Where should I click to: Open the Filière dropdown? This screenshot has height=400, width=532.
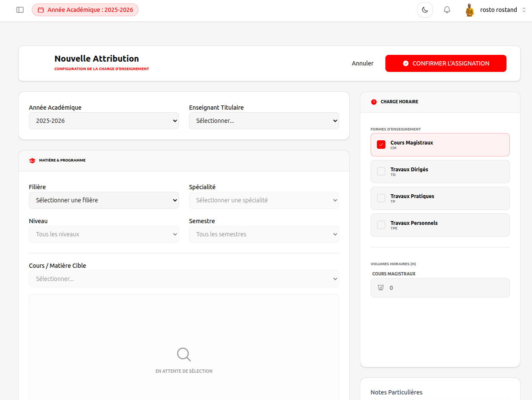pos(104,200)
